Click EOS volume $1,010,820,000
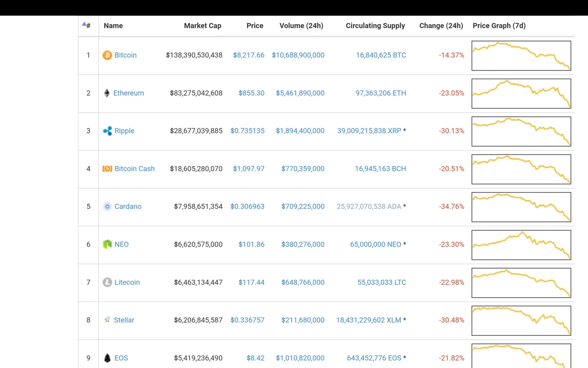Screen dimensions: 588x368 click(x=300, y=358)
